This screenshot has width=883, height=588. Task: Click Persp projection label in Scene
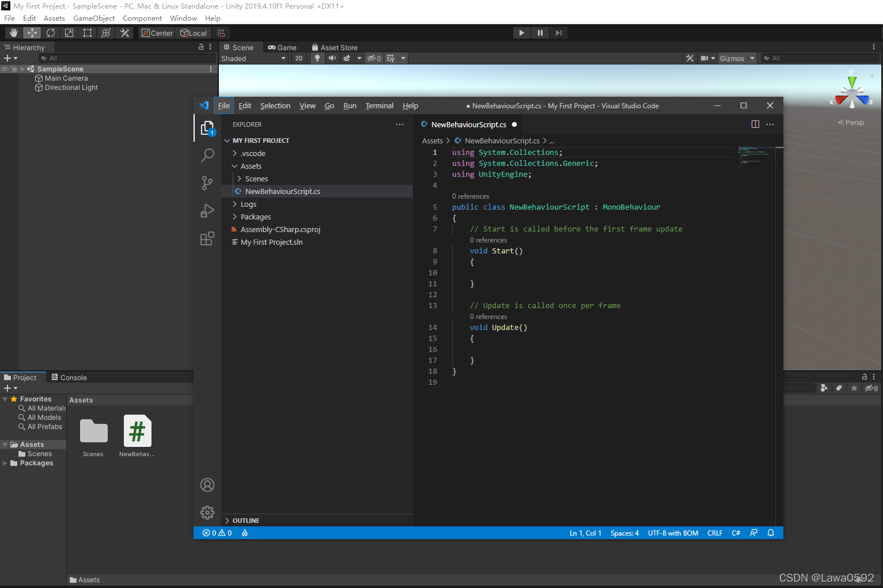click(851, 122)
